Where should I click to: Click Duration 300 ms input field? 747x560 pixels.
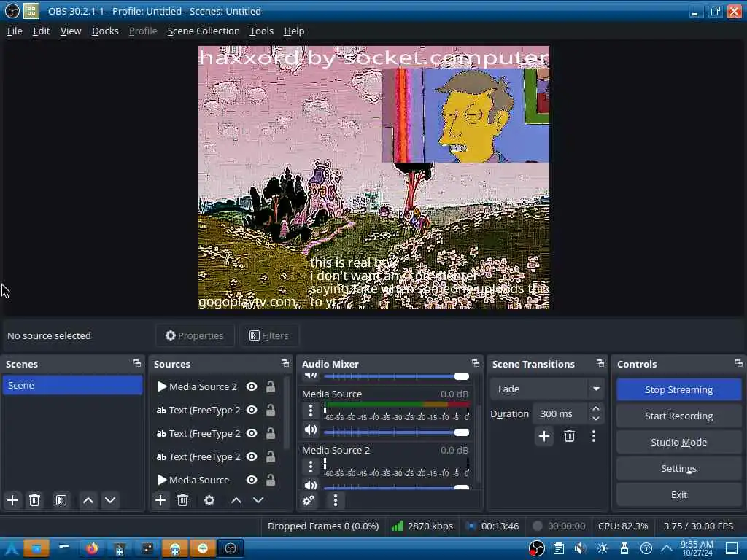[561, 414]
